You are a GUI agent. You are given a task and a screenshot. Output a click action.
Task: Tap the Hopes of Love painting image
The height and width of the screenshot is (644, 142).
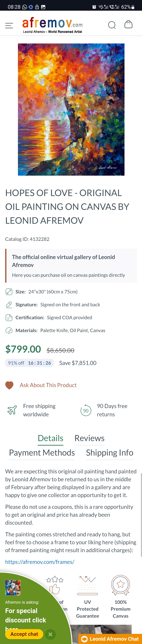pos(71,109)
